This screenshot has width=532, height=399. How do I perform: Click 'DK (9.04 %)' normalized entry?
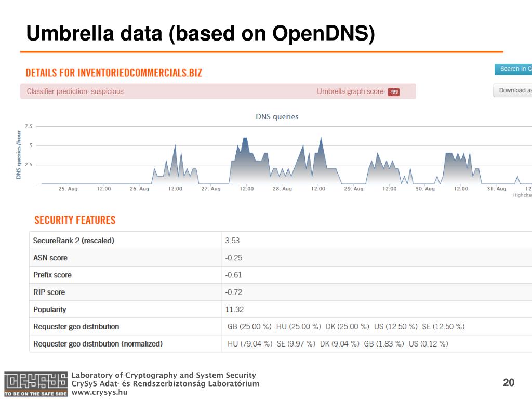point(340,344)
